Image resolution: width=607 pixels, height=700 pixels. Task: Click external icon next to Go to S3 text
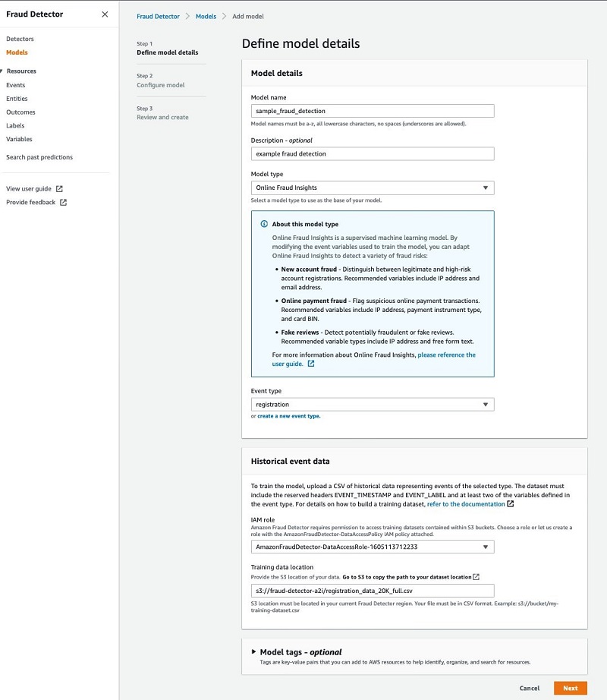point(476,577)
